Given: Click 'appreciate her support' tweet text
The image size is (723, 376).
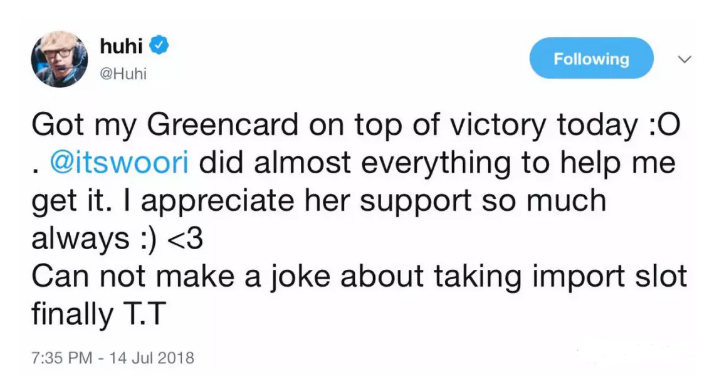Looking at the screenshot, I should [306, 201].
